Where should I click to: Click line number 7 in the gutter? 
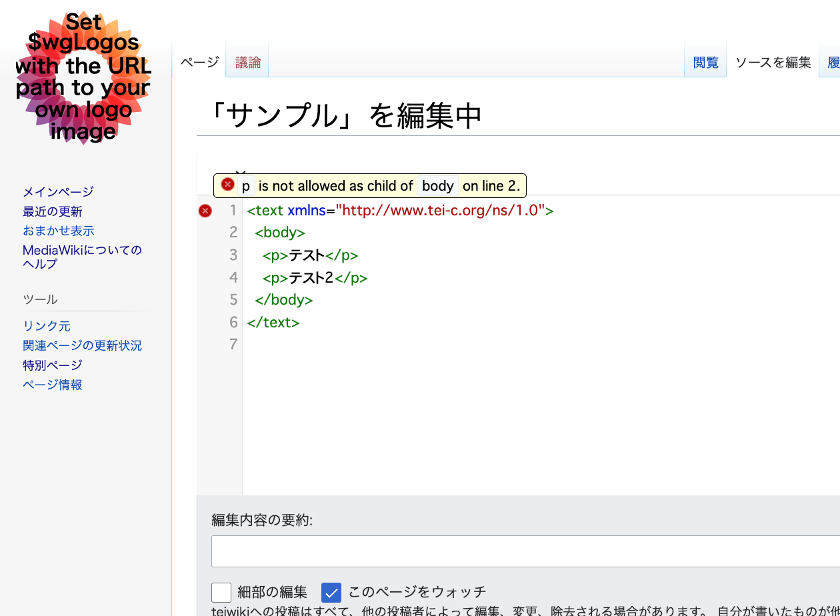click(x=233, y=345)
